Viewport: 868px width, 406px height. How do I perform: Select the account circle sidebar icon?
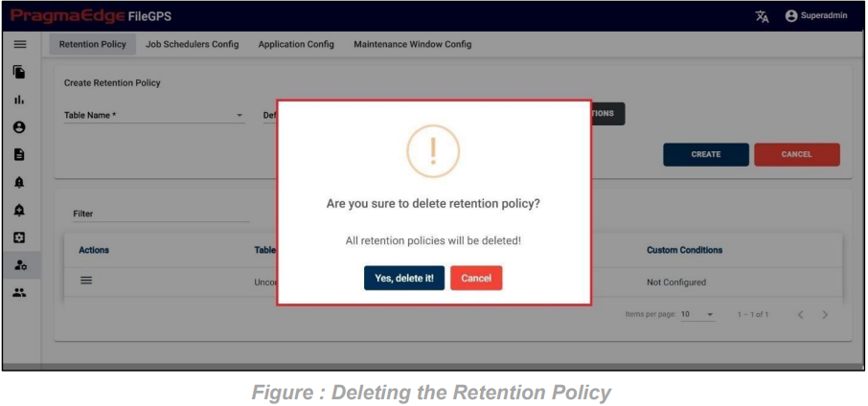pos(20,127)
